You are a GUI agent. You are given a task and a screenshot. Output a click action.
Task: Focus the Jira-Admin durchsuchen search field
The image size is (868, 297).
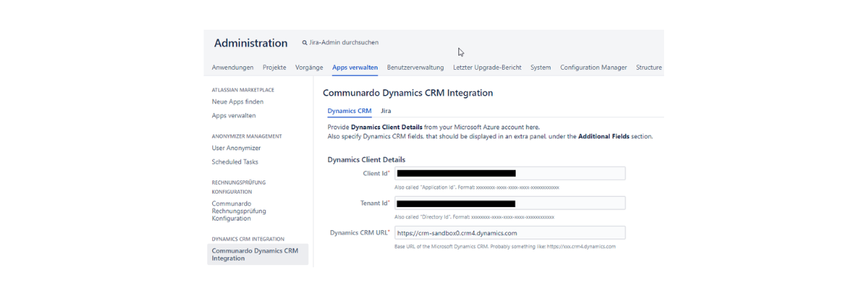pos(343,42)
